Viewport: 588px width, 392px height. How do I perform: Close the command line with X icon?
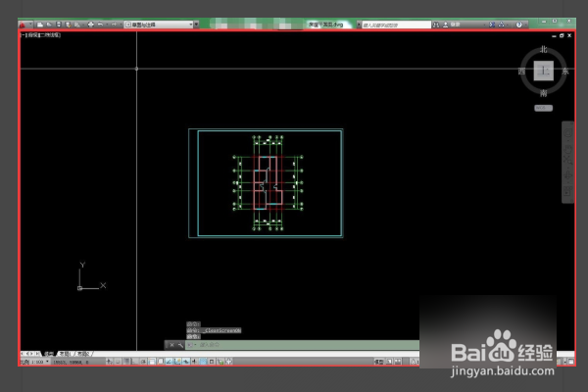171,345
